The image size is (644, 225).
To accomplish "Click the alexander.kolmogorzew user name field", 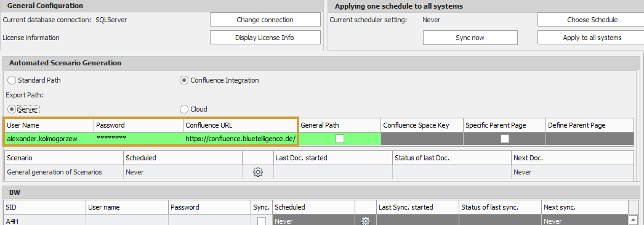I will [x=49, y=139].
